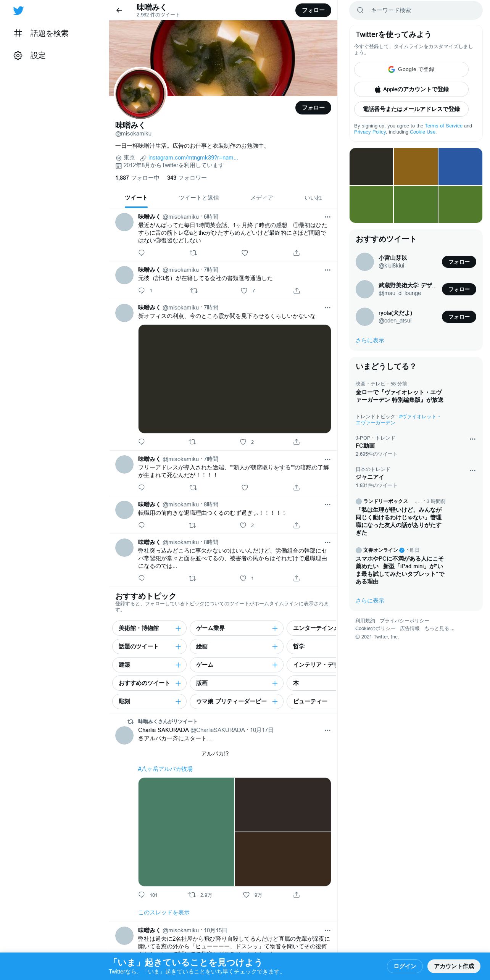The height and width of the screenshot is (980, 490).
Task: Retweet the Charlie SAKURADA alpaca tweet
Action: coord(192,895)
